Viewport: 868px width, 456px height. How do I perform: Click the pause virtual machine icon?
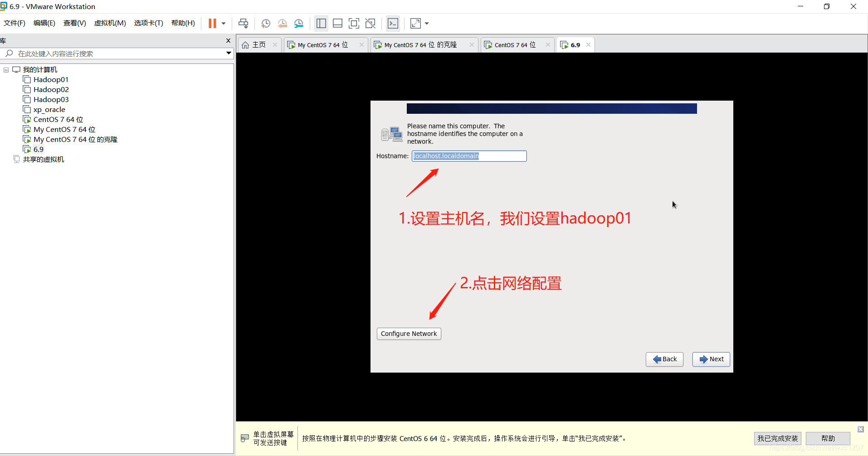click(x=212, y=24)
